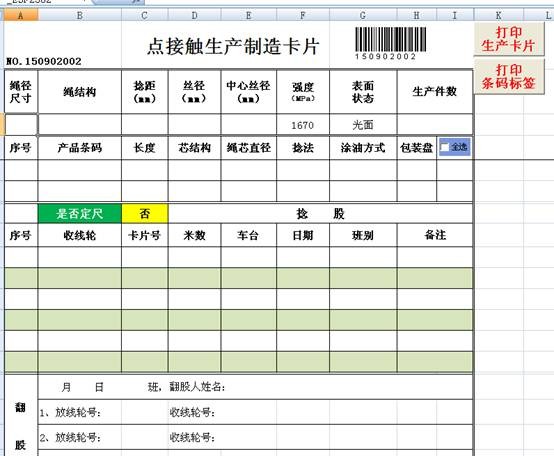Click the 打印生产卡片 button
The width and height of the screenshot is (554, 456).
click(509, 39)
